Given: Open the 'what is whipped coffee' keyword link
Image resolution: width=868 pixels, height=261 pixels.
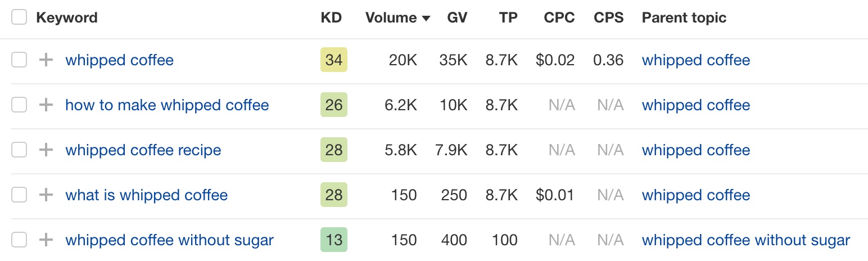Looking at the screenshot, I should pos(146,195).
